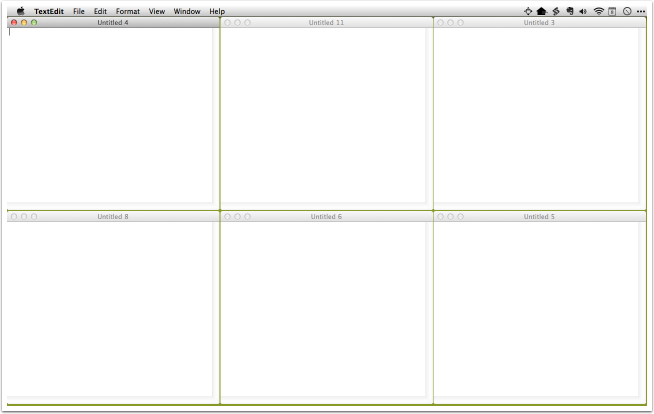654x414 pixels.
Task: Click the calendar-like icon beside Wi-Fi
Action: point(612,11)
